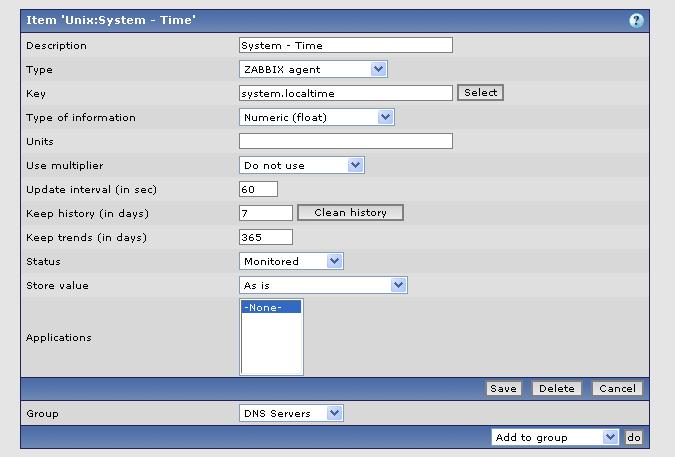The height and width of the screenshot is (457, 675).
Task: Select '-None-' in Applications list
Action: pos(271,307)
